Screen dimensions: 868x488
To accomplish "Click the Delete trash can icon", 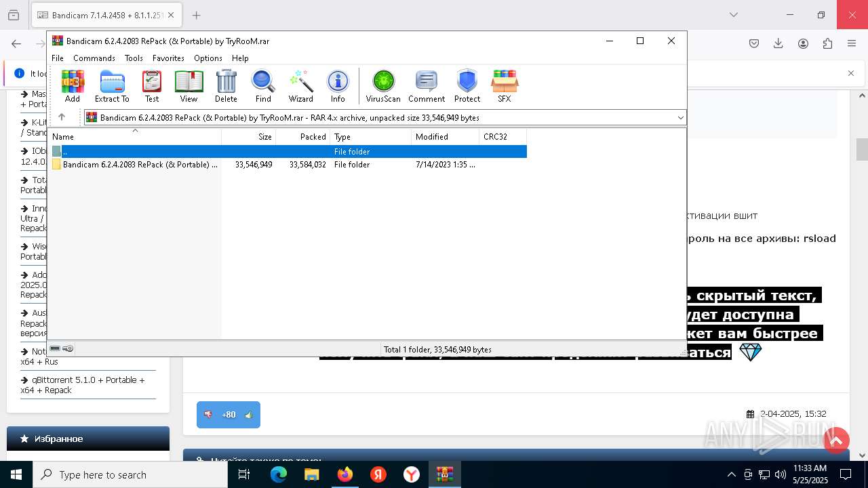I will (x=226, y=86).
